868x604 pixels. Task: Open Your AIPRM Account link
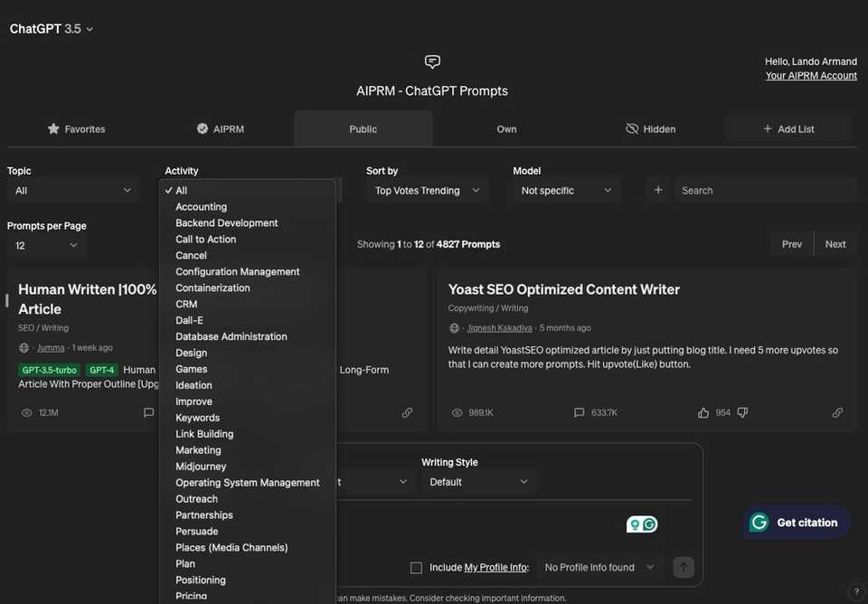coord(811,76)
